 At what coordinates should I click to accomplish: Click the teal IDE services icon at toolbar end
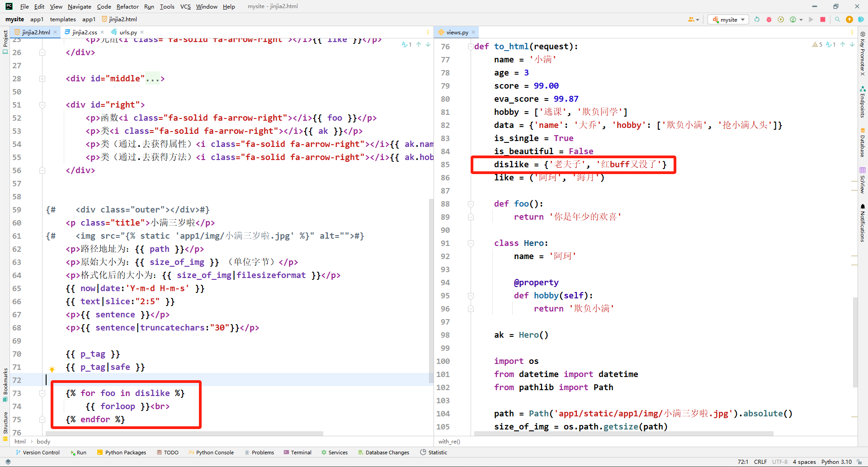[861, 19]
